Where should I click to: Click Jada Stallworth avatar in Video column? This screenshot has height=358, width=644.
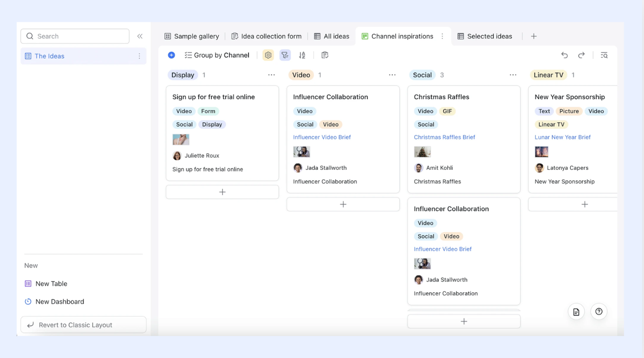point(298,168)
